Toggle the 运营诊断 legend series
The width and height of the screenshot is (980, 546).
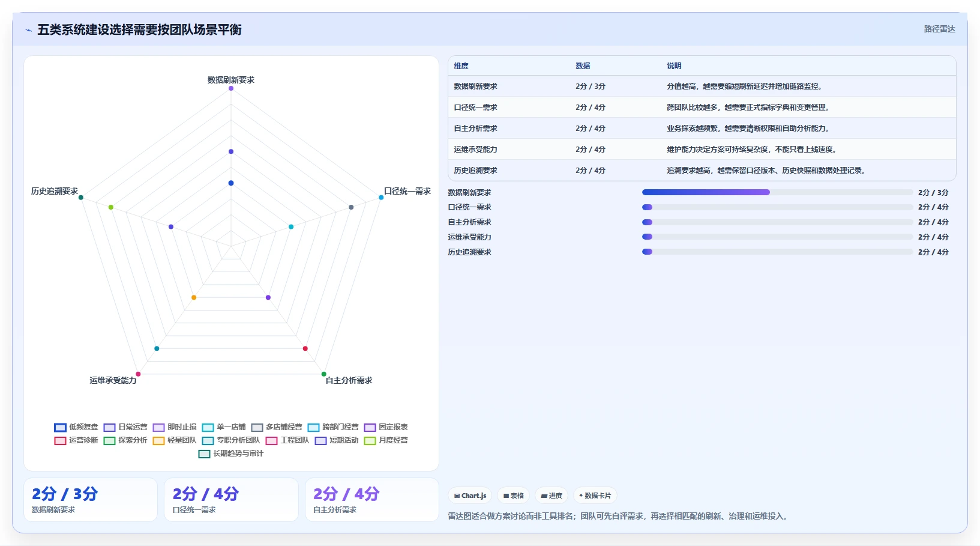76,440
